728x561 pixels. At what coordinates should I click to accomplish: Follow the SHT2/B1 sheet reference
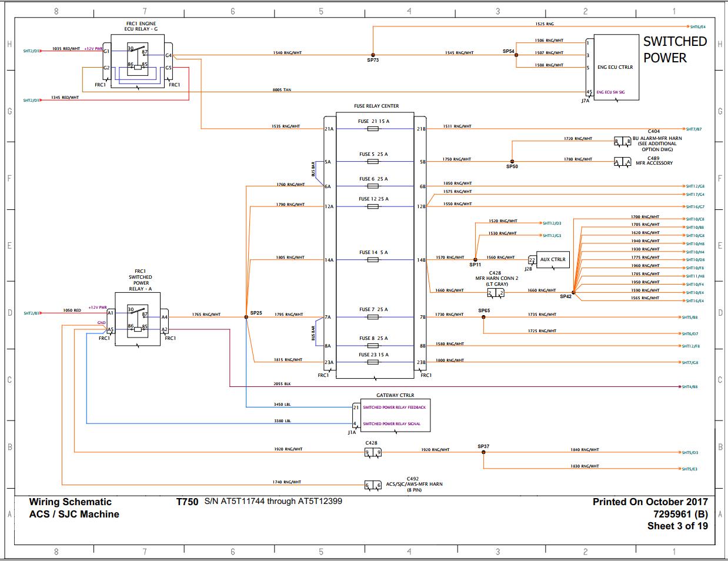click(x=32, y=313)
